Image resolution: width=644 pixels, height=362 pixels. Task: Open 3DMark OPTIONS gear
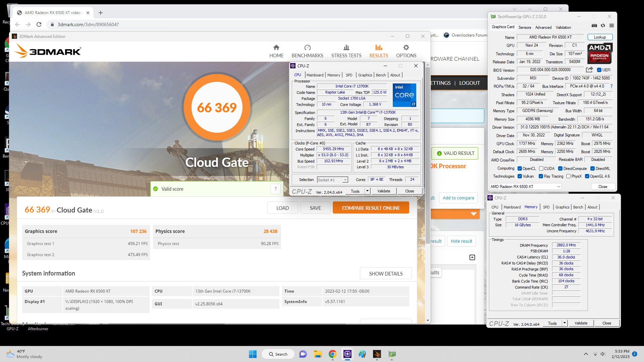click(x=406, y=51)
